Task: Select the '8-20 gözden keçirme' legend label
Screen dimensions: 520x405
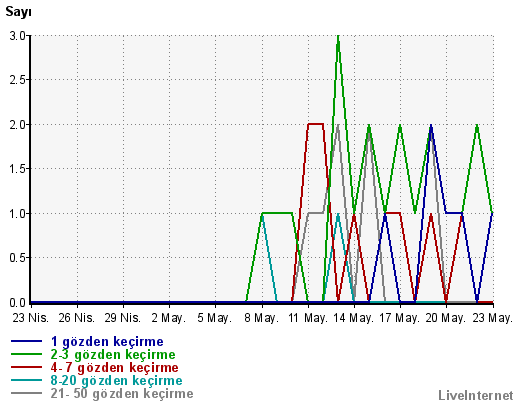Action: [117, 381]
